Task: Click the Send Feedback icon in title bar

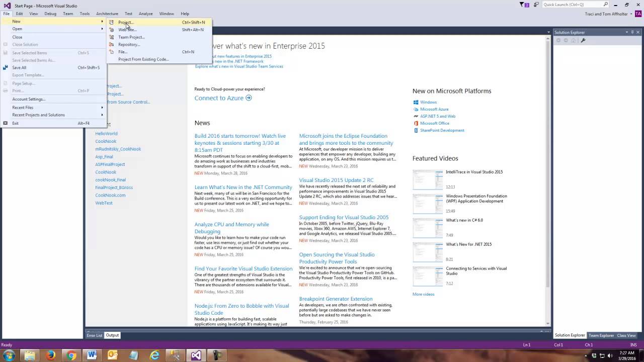Action: [x=535, y=5]
